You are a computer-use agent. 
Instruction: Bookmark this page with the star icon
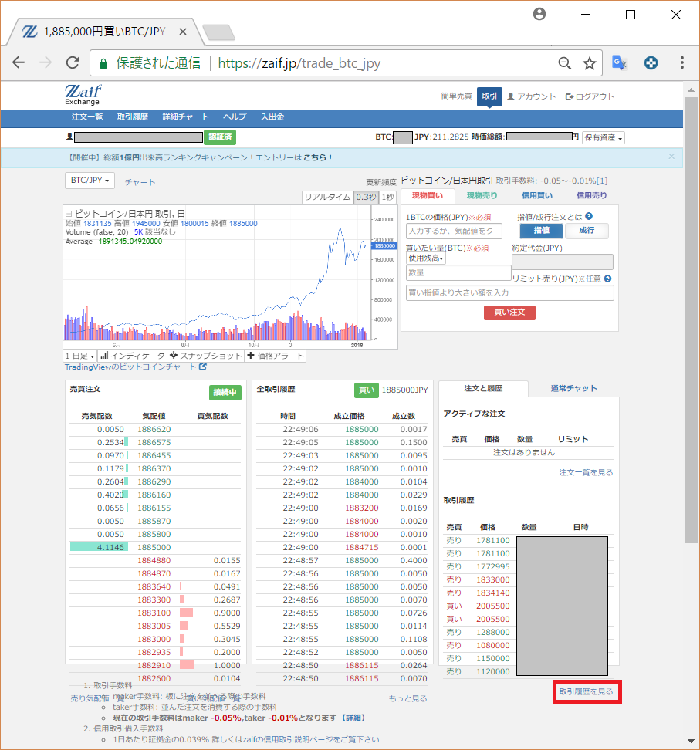pos(590,63)
